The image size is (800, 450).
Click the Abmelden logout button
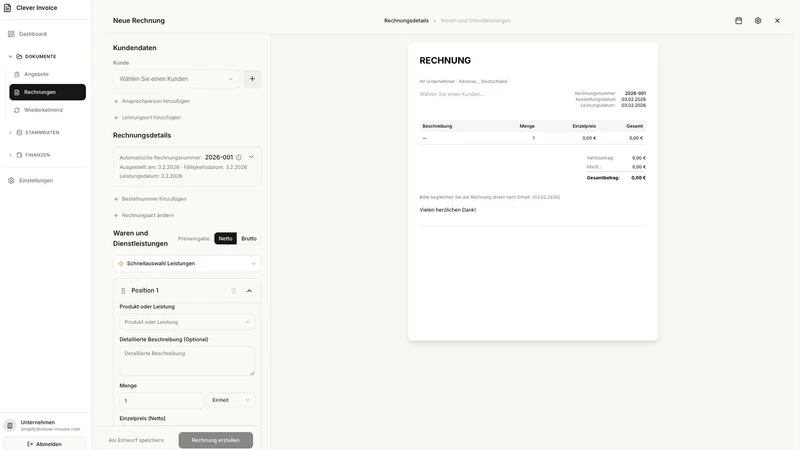(44, 444)
